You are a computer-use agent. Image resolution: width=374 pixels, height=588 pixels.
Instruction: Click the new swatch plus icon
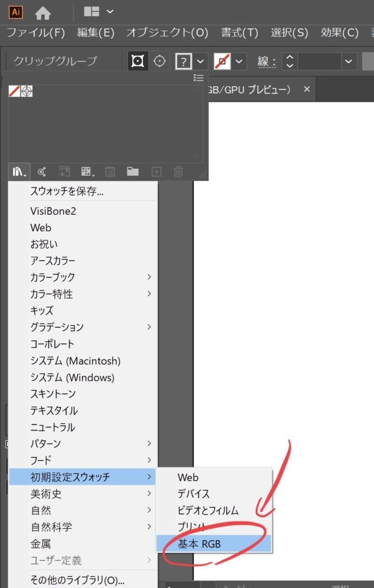click(156, 172)
